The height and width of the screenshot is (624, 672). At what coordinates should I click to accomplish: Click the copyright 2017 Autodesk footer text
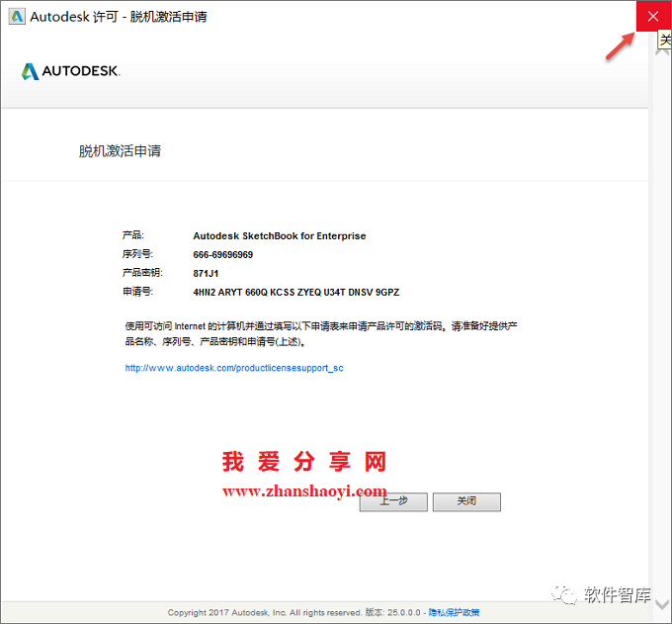pos(265,612)
